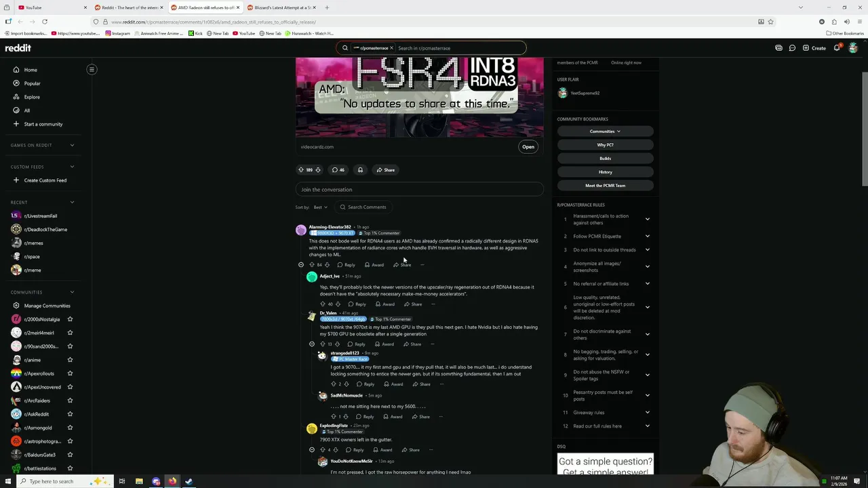
Task: Favorite r/anime with its star
Action: [x=70, y=360]
